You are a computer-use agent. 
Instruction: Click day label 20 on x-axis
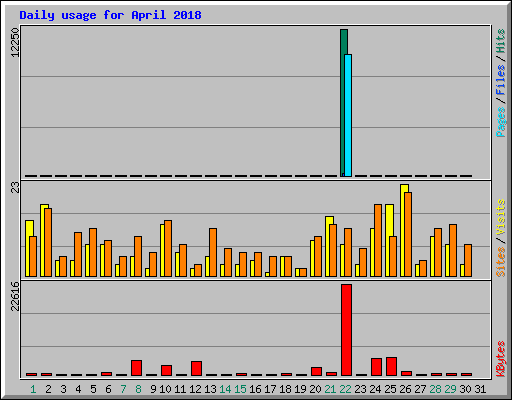pyautogui.click(x=315, y=389)
